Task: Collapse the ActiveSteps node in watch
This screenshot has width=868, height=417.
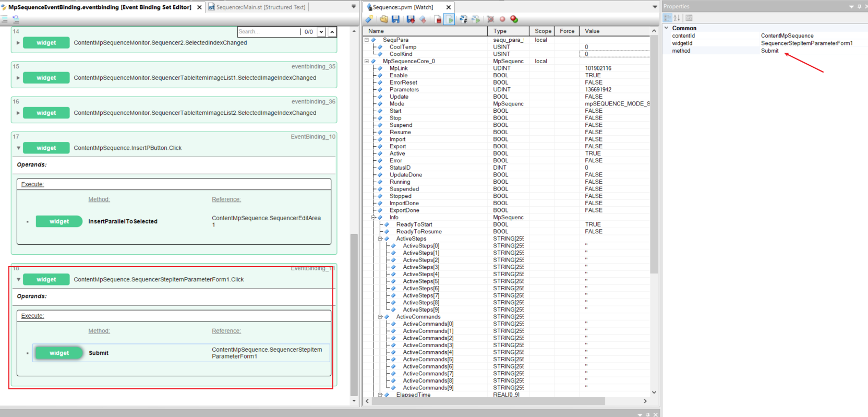Action: pos(380,239)
